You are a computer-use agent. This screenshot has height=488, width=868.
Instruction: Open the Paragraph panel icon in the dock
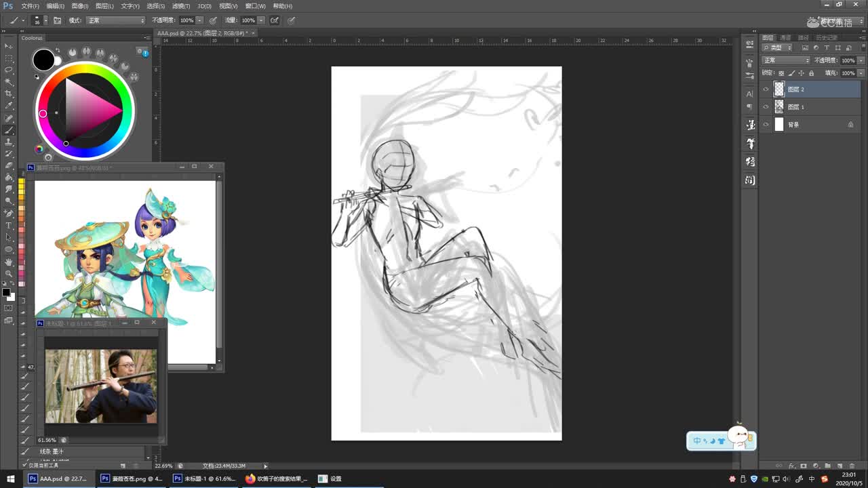click(749, 107)
